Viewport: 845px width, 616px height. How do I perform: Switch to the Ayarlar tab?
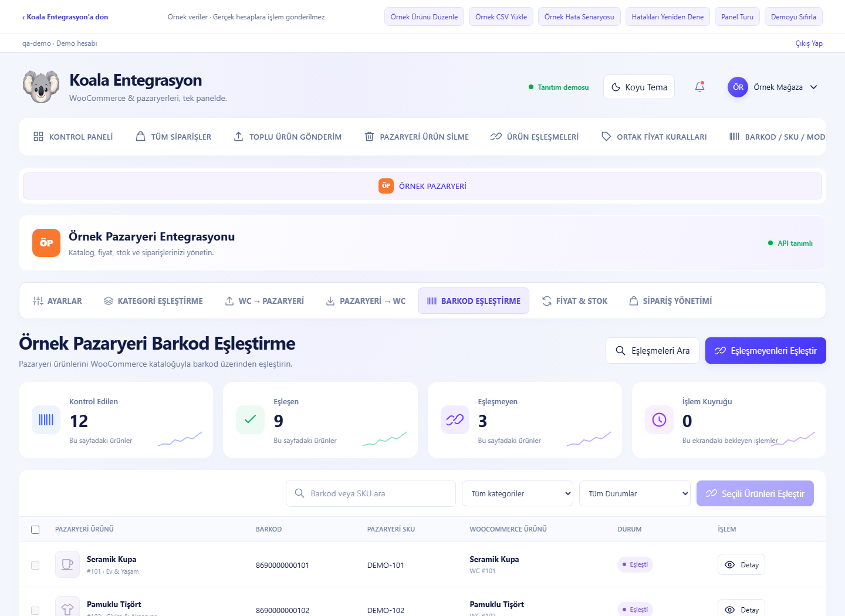[x=58, y=301]
